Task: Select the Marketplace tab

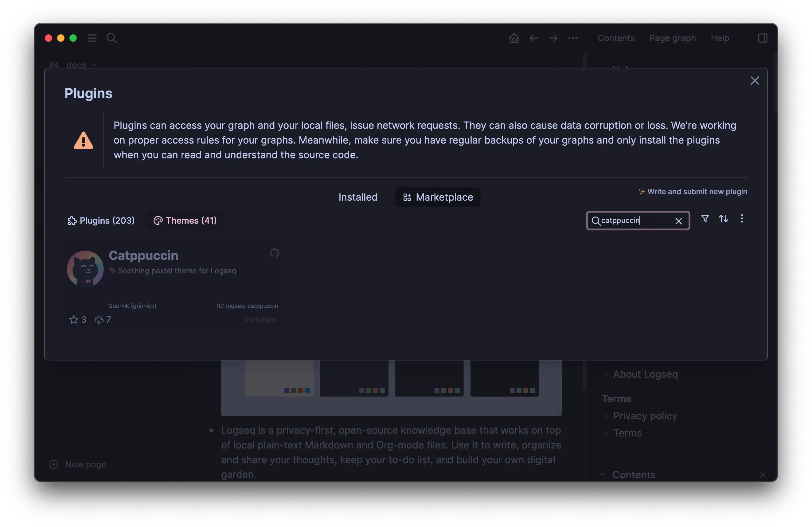Action: pyautogui.click(x=438, y=197)
